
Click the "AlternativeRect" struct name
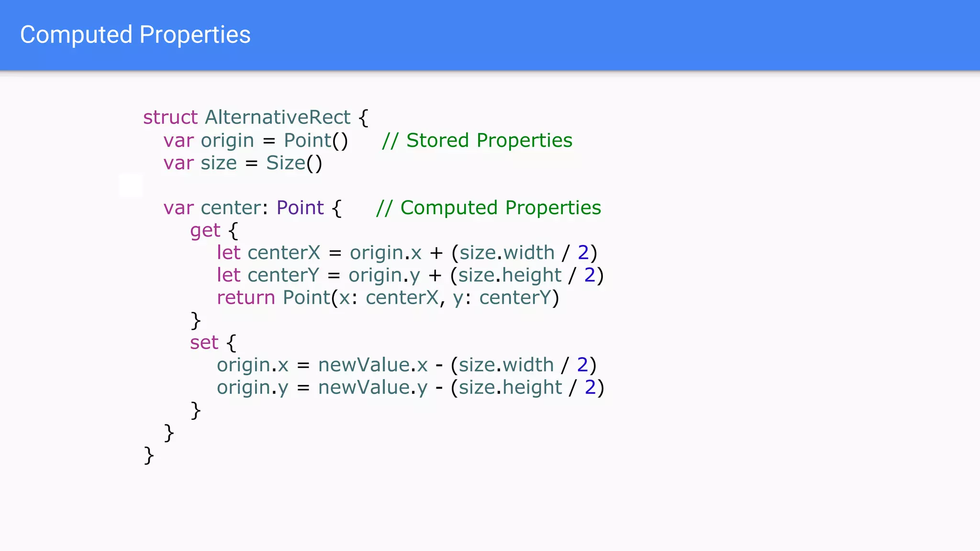pos(278,118)
